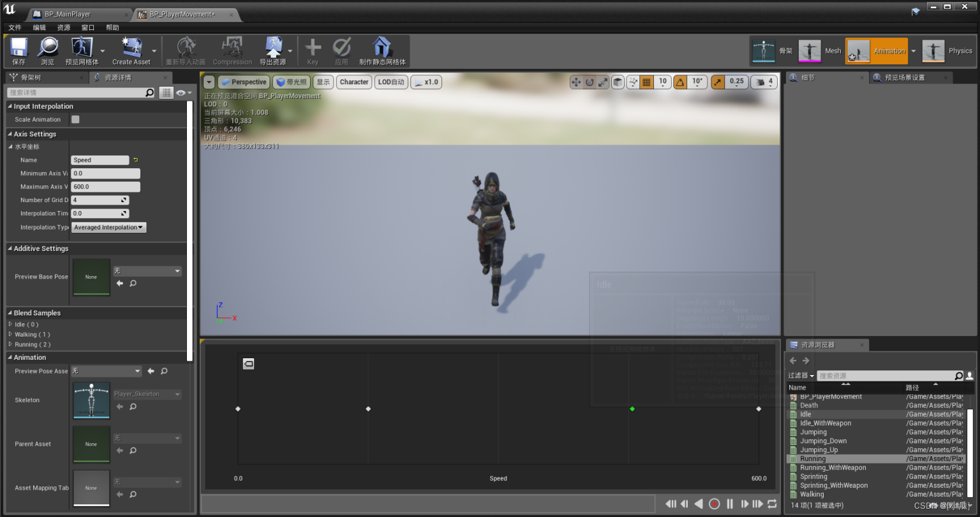Step to beginning of animation playback
This screenshot has height=517, width=980.
[671, 504]
